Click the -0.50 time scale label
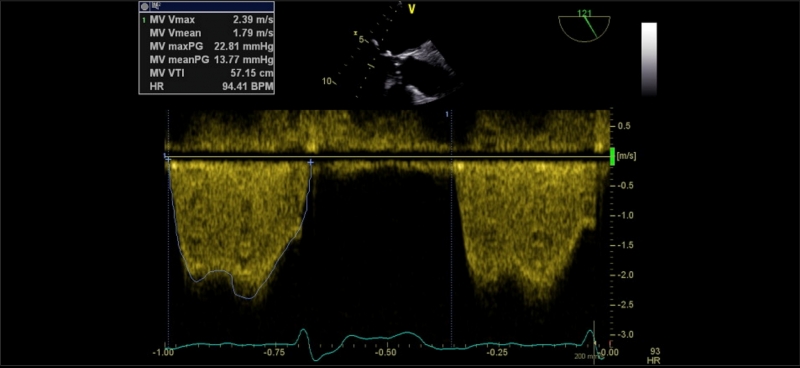 point(386,353)
